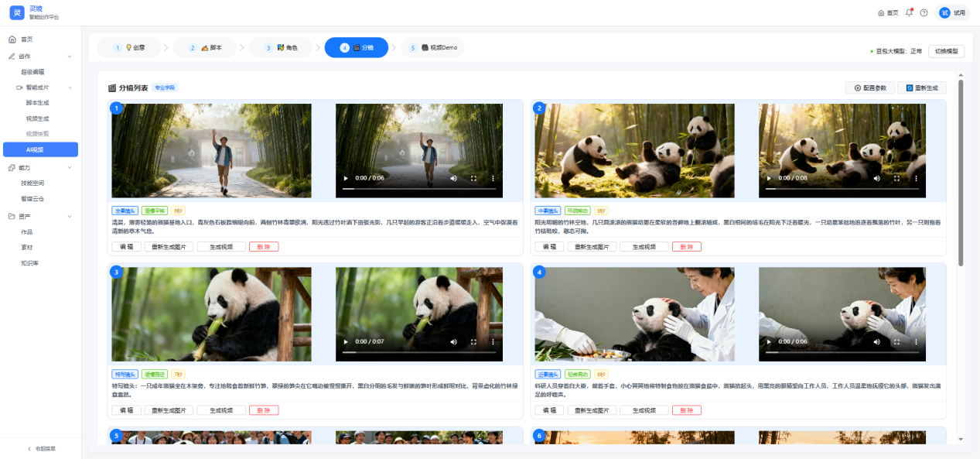The image size is (980, 459).
Task: Click 删除 on storyboard card 4
Action: 686,410
